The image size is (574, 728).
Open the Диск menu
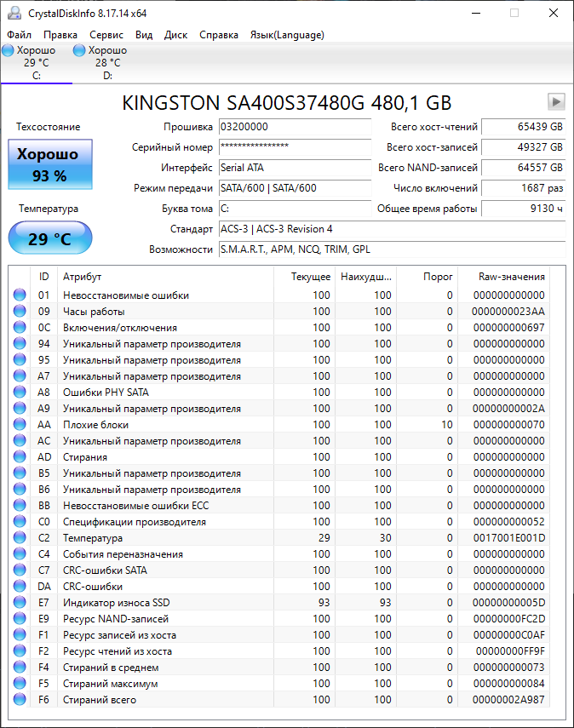(175, 35)
